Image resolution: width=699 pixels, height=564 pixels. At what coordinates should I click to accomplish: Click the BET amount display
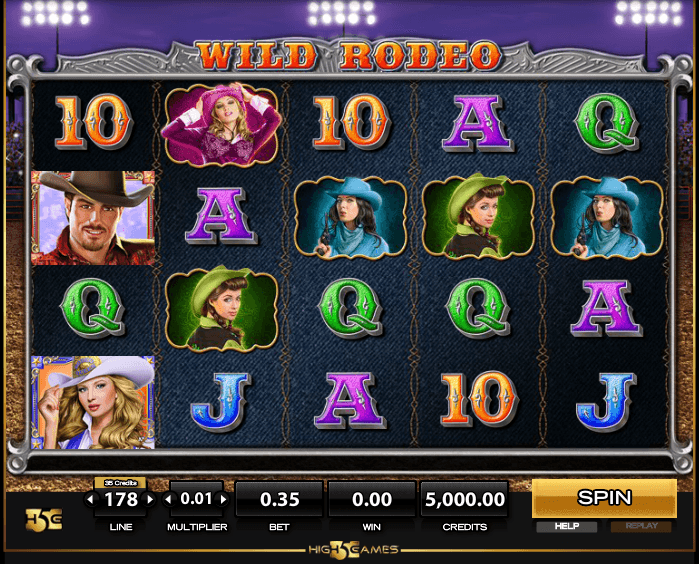(x=279, y=499)
